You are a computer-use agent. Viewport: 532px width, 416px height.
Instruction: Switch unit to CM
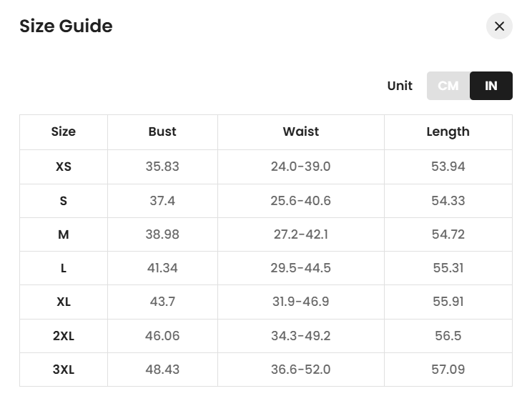[448, 86]
